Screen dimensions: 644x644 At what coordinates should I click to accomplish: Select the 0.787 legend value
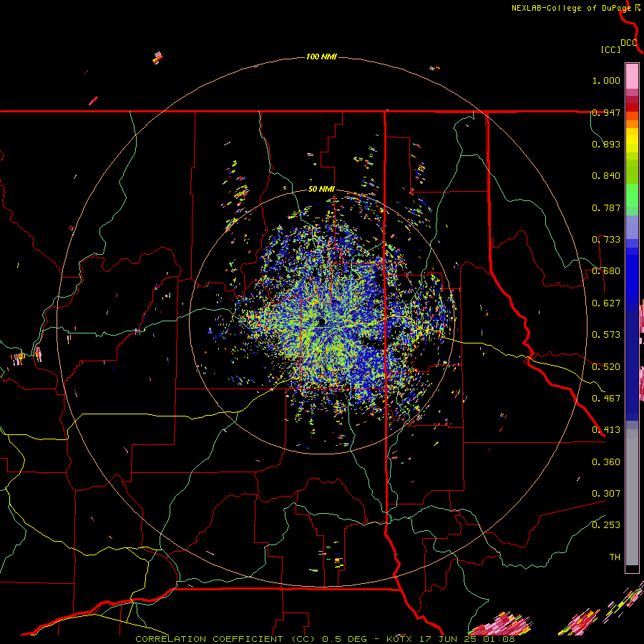click(606, 208)
